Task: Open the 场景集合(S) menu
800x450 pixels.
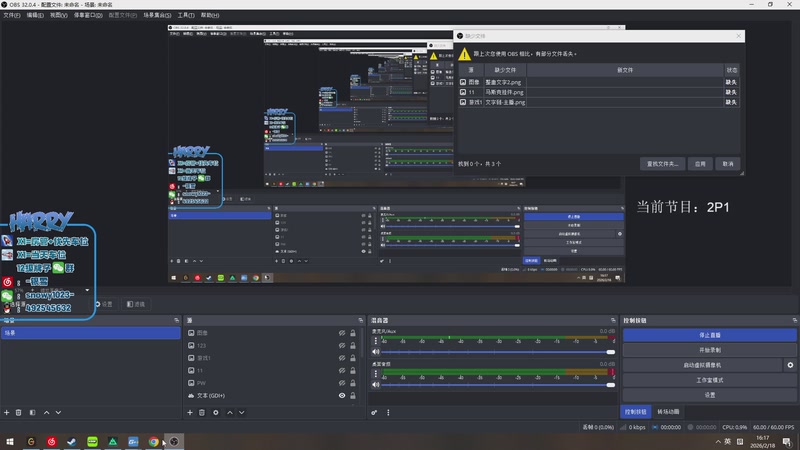Action: pyautogui.click(x=157, y=15)
